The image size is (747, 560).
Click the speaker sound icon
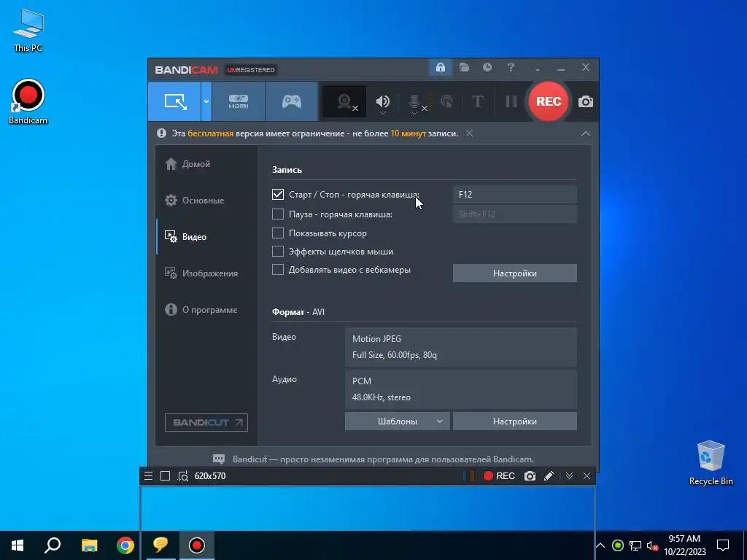pos(382,101)
